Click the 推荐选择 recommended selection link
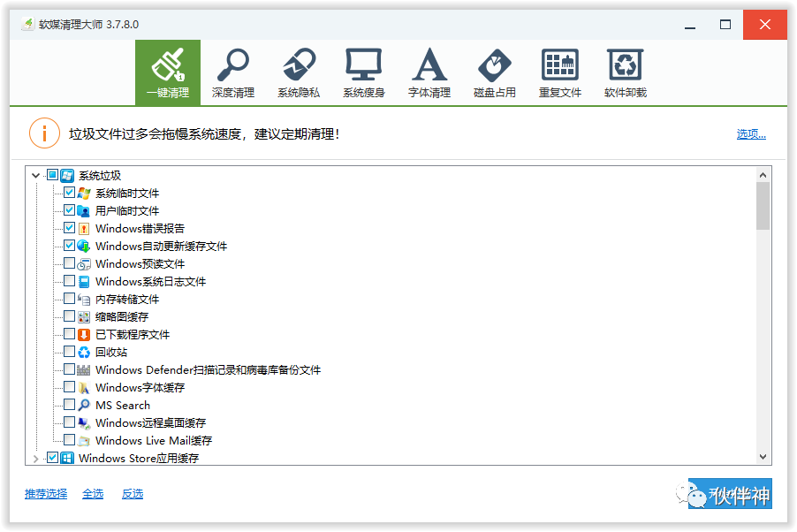This screenshot has height=532, width=797. coord(46,493)
